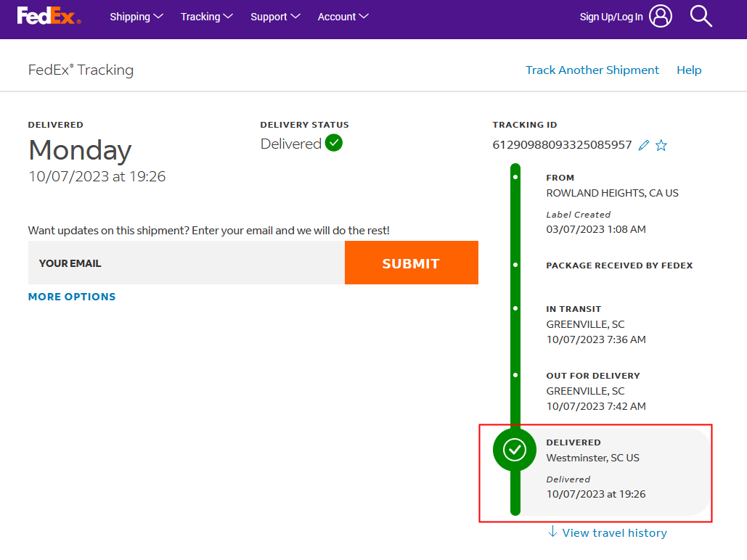Expand MORE OPTIONS
This screenshot has width=747, height=560.
tap(72, 297)
